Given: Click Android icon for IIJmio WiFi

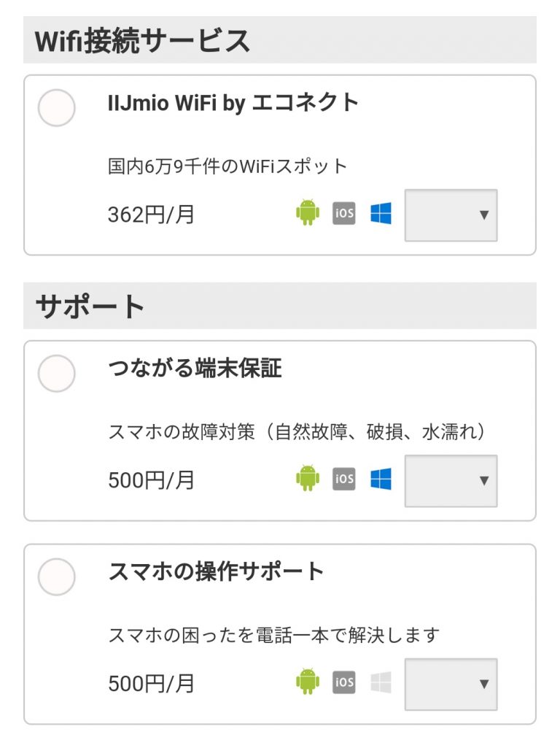Looking at the screenshot, I should point(308,214).
